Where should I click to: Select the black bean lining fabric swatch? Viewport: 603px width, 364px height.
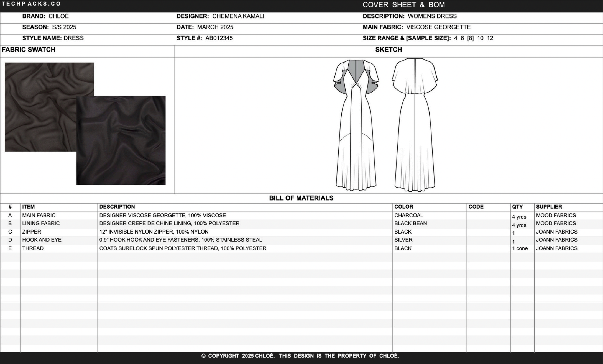click(x=121, y=140)
